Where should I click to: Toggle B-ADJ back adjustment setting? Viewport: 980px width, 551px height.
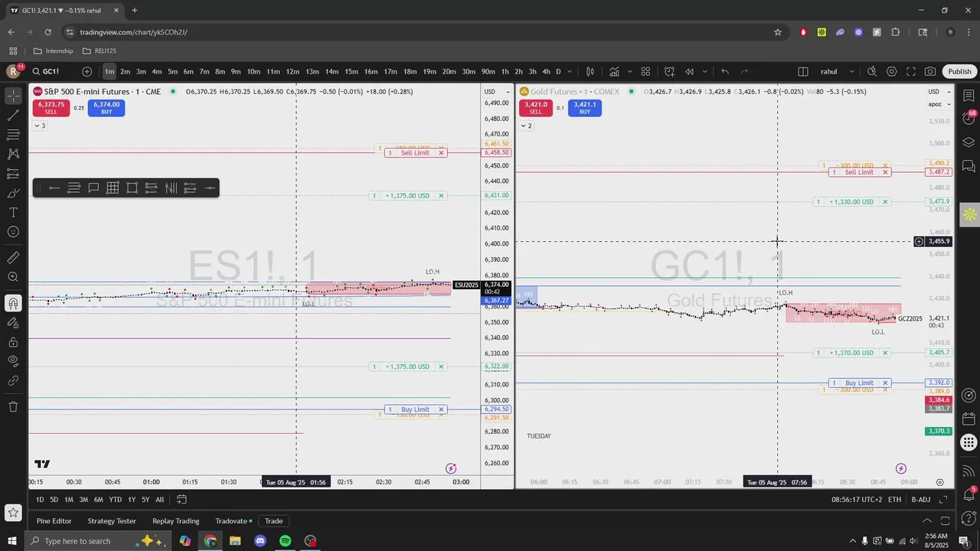921,500
